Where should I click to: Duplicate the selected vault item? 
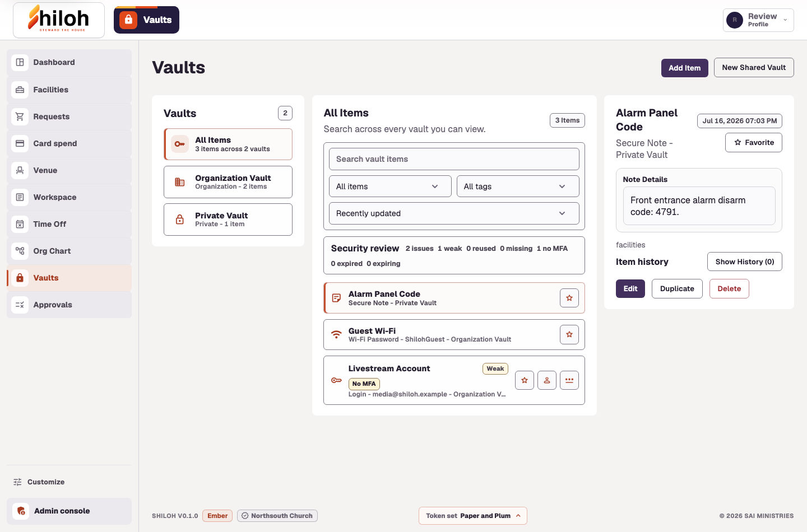point(677,288)
